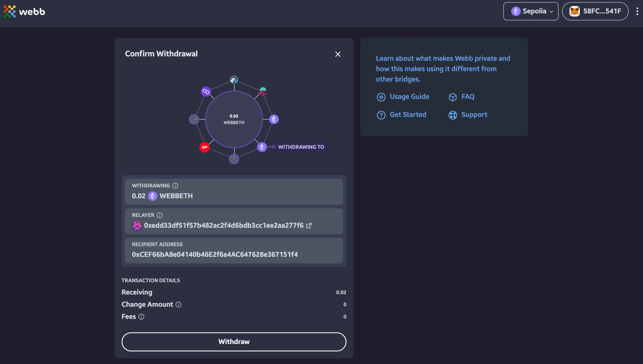Click the relayer avatar identicon

pos(137,226)
